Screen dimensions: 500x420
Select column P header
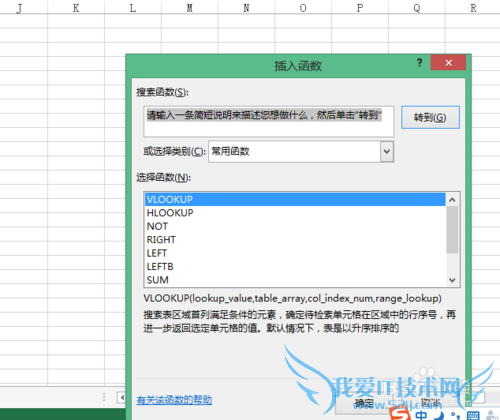pyautogui.click(x=360, y=7)
